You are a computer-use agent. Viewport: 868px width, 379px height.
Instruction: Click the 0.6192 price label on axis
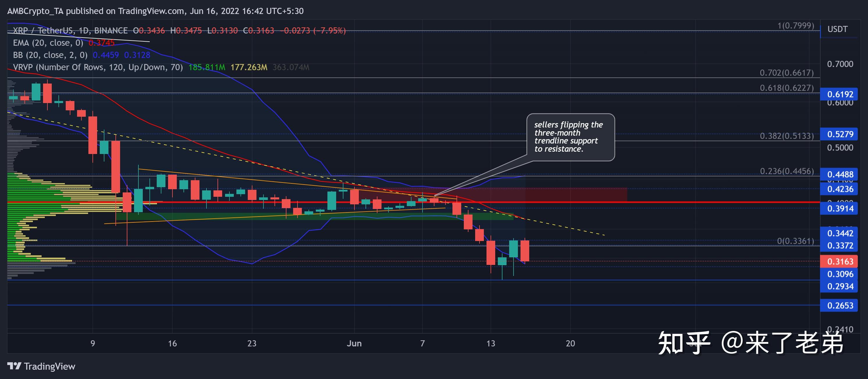(x=839, y=94)
